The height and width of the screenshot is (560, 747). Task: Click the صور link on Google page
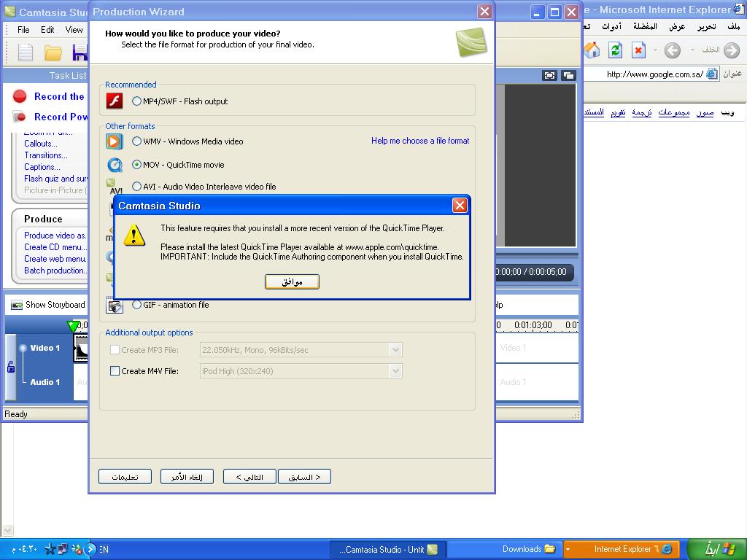point(705,112)
